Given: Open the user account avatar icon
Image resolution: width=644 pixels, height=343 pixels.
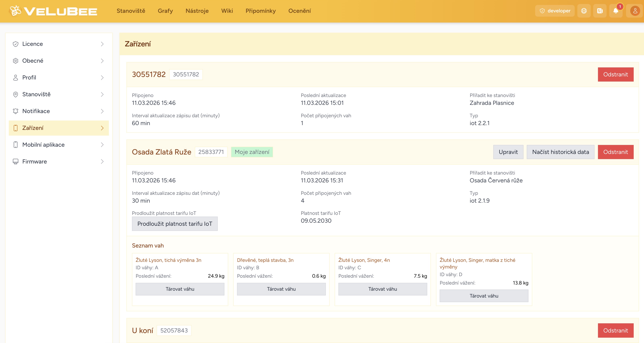Looking at the screenshot, I should click(635, 11).
